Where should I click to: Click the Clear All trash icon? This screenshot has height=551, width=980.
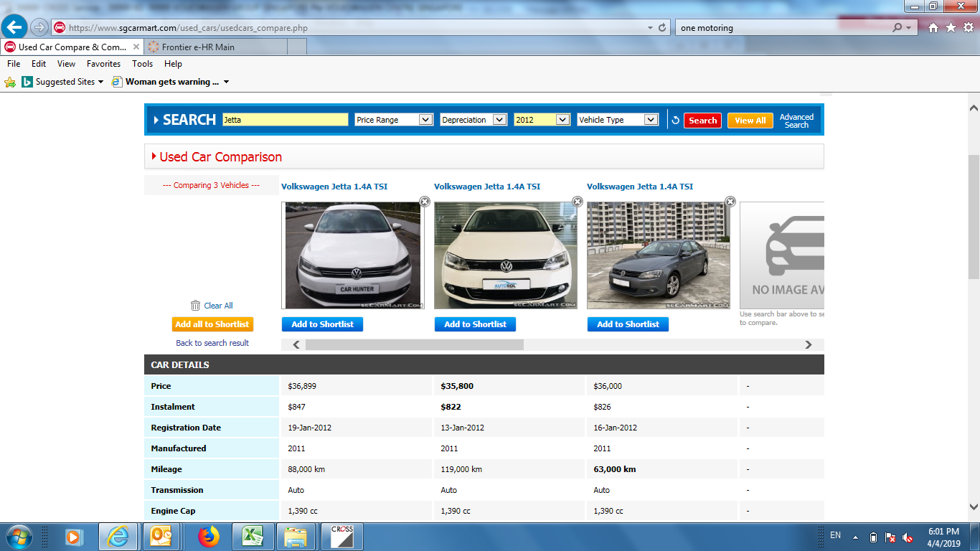click(x=195, y=306)
